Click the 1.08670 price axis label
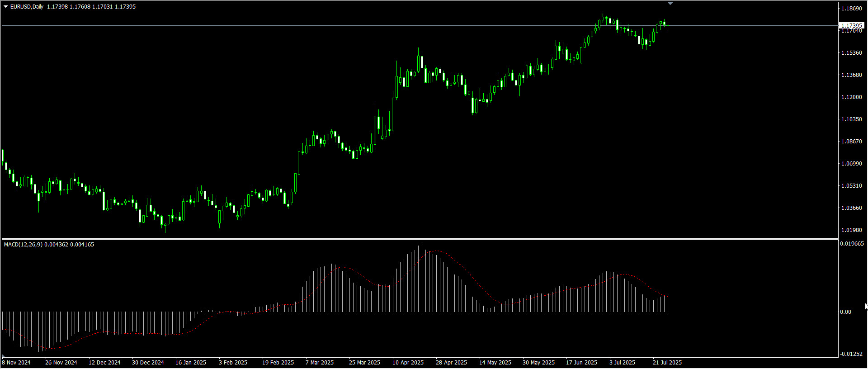This screenshot has height=369, width=868. 851,142
